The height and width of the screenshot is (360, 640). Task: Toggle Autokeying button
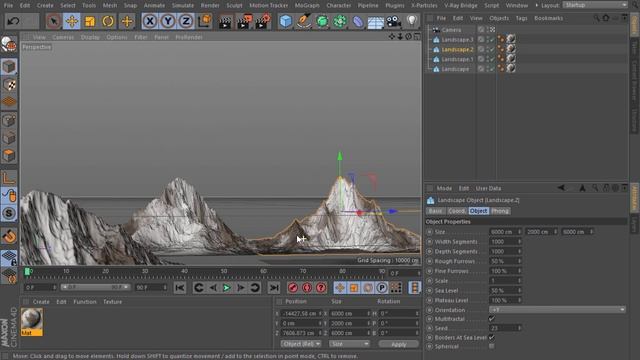coord(307,288)
